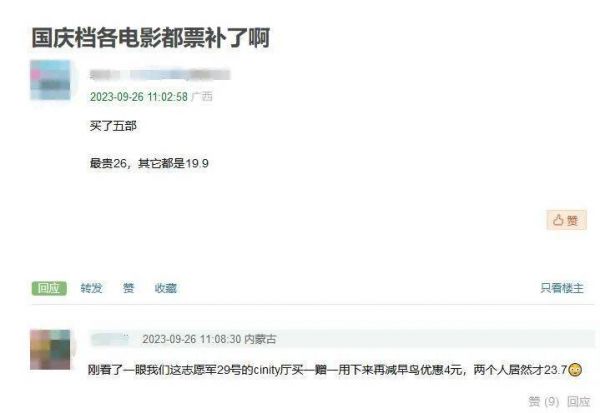Click the 赞 link next to 转发

coord(129,288)
